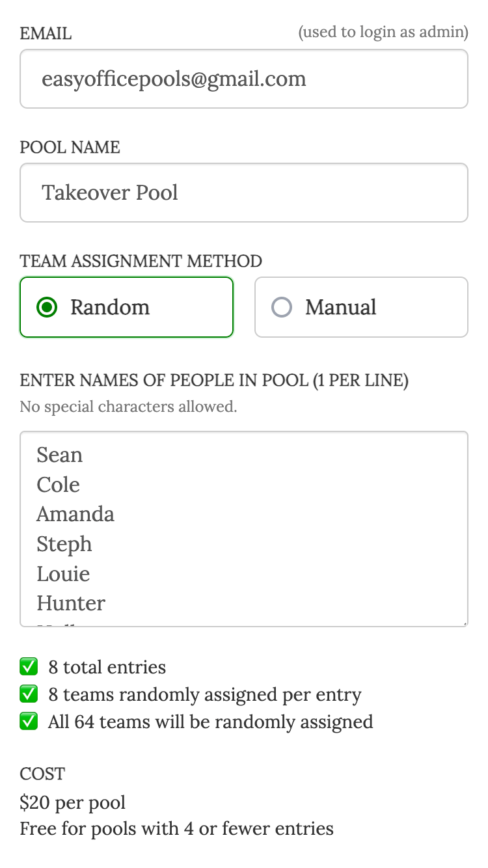Click the used to login as admin note
488x868 pixels.
383,32
